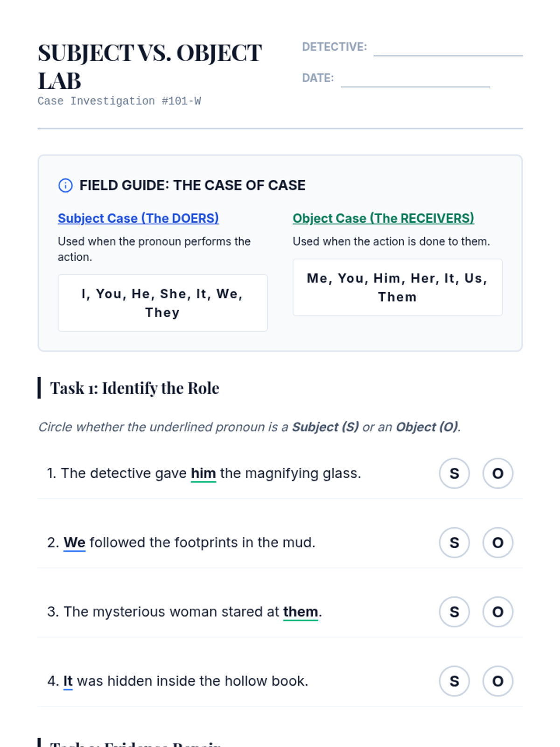The width and height of the screenshot is (560, 747).
Task: Click the info icon beside Field Guide
Action: [x=65, y=185]
